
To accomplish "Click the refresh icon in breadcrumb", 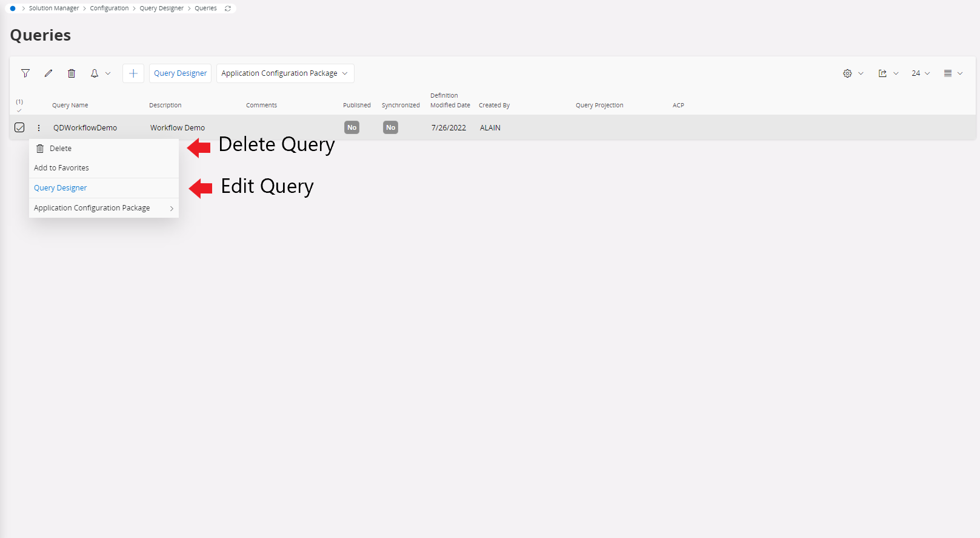I will point(228,8).
